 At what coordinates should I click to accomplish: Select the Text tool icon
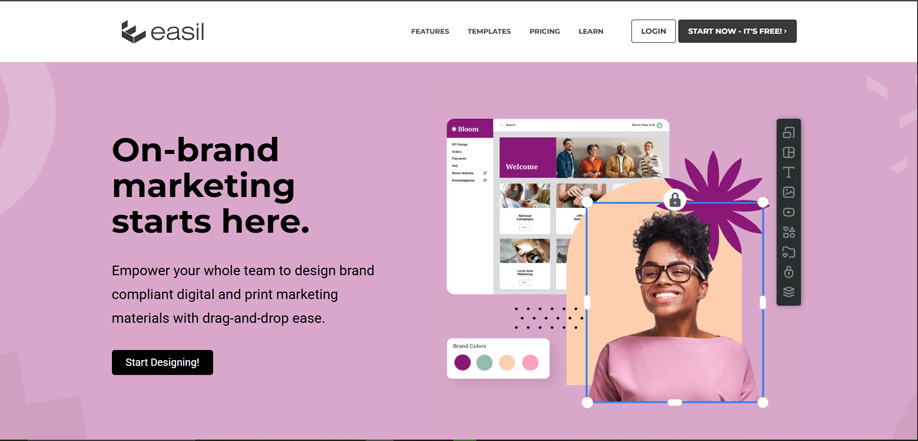tap(788, 172)
